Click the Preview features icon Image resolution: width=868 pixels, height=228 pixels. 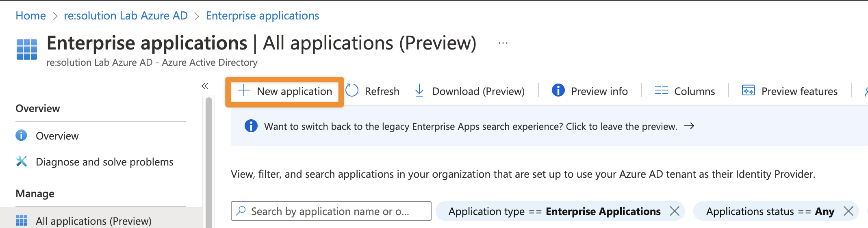(748, 90)
